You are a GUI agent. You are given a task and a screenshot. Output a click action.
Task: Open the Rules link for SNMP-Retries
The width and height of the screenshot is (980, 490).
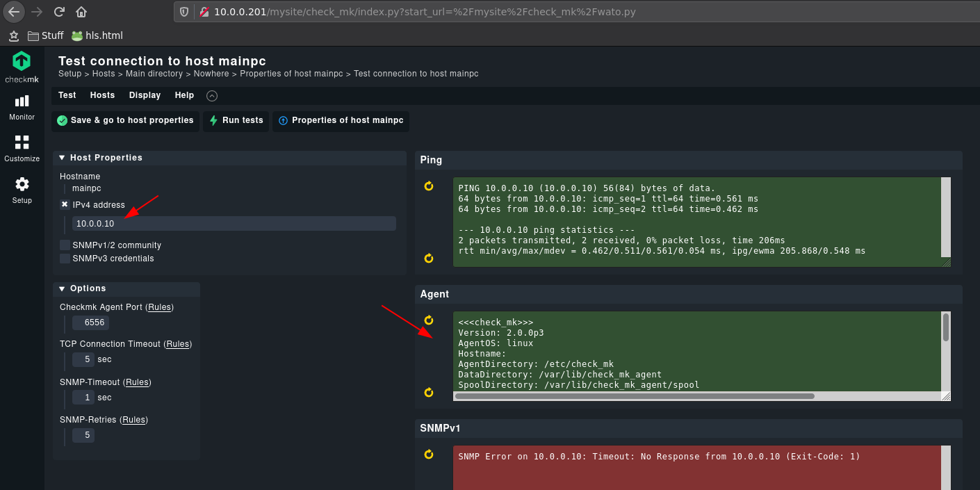134,420
